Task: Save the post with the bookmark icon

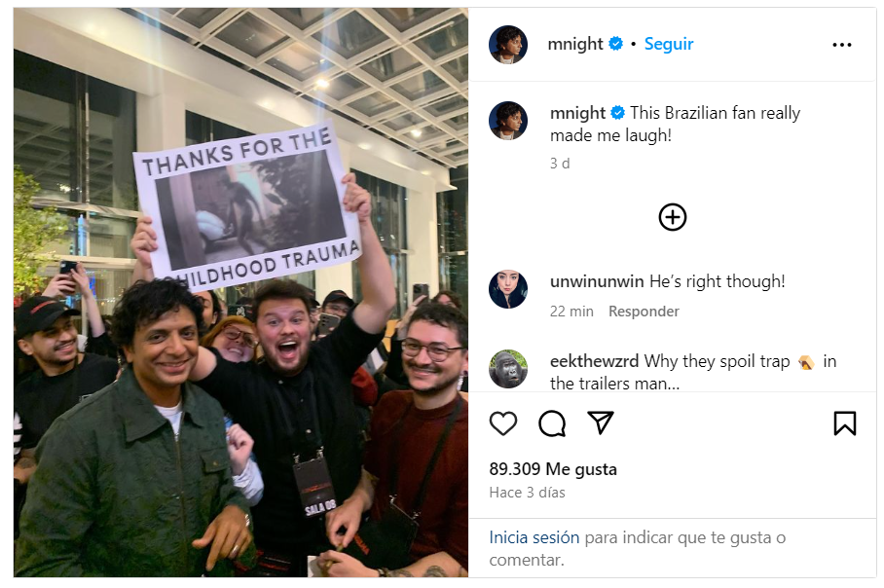Action: click(x=844, y=423)
